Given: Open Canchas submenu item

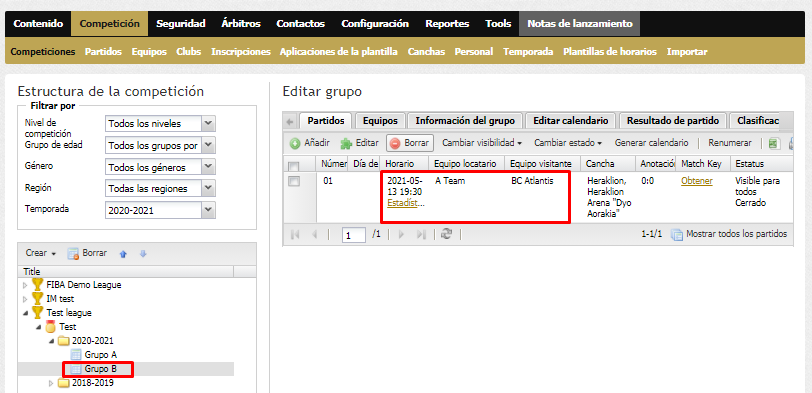Looking at the screenshot, I should tap(426, 52).
